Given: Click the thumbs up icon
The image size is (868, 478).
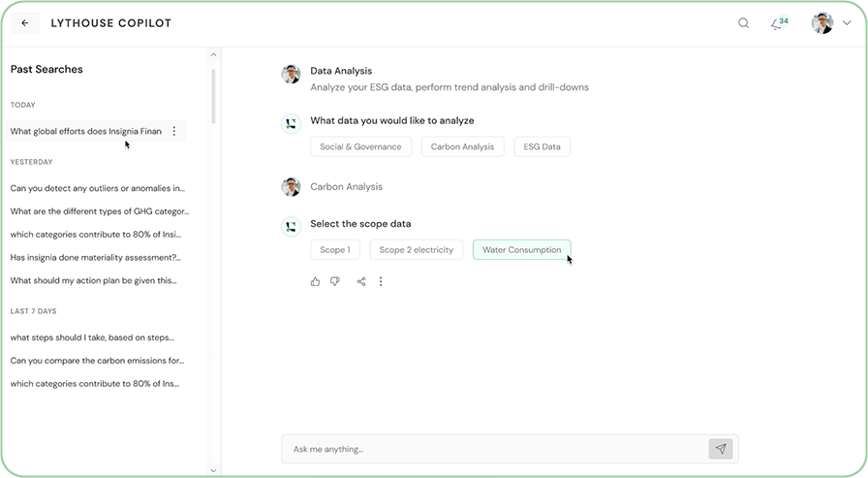Looking at the screenshot, I should [x=315, y=281].
